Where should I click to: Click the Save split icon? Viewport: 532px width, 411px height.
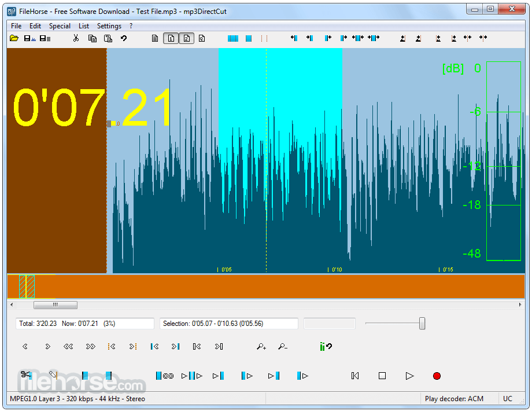[x=45, y=38]
